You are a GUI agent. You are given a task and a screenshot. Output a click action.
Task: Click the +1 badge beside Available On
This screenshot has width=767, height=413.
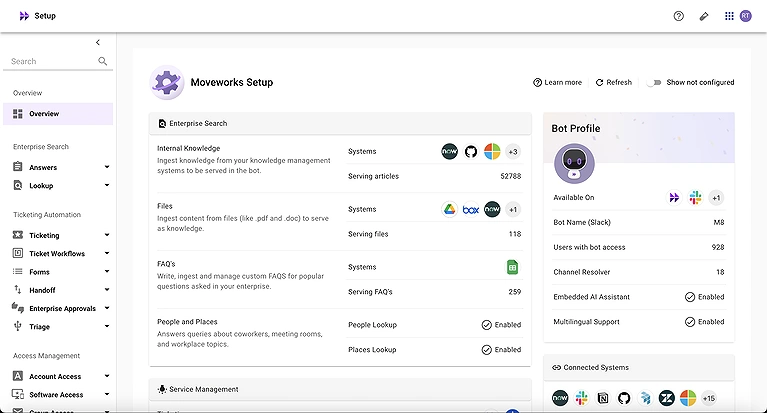pos(716,198)
